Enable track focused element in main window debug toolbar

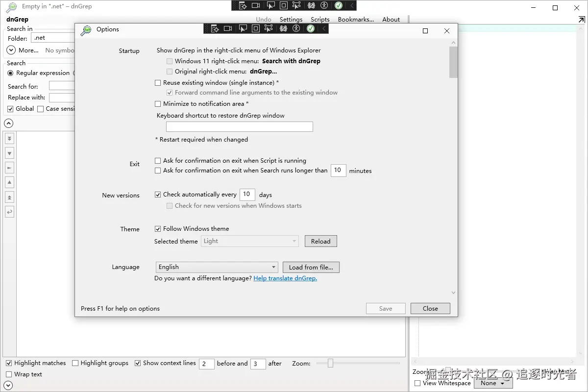click(296, 5)
